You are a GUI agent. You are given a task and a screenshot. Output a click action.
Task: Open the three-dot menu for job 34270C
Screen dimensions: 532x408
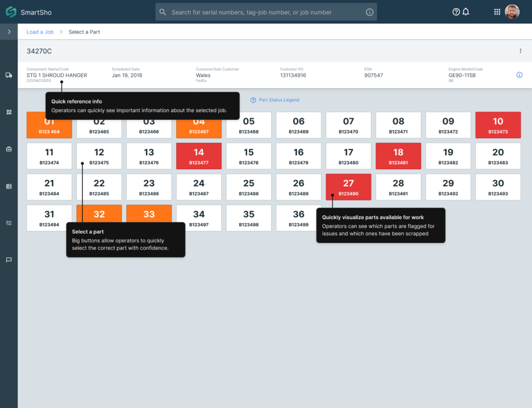tap(520, 51)
